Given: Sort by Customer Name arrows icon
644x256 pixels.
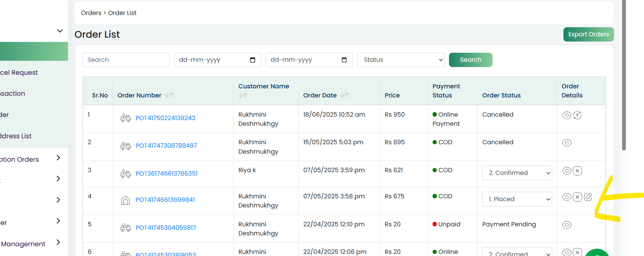Looking at the screenshot, I should point(243,95).
